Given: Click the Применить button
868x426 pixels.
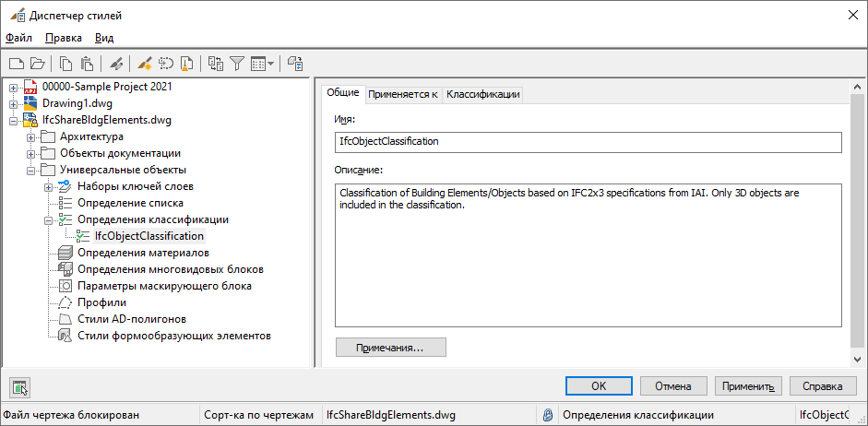Looking at the screenshot, I should 754,385.
